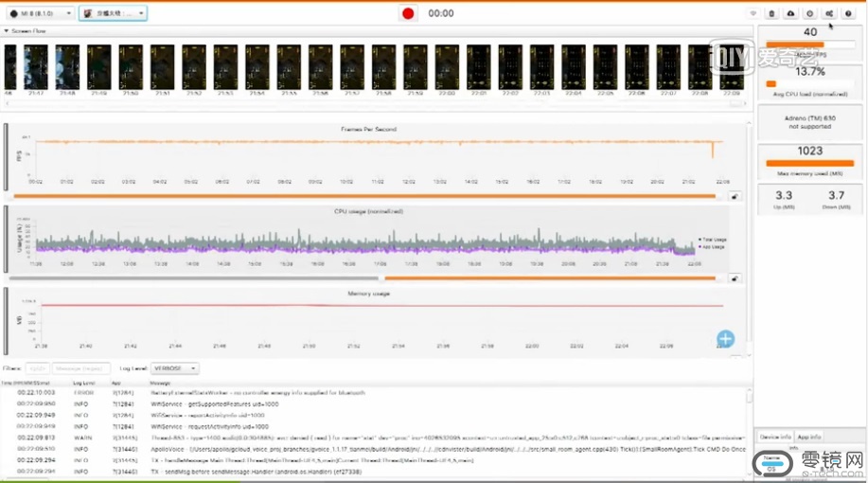Click the FPS chart zoom reset icon
This screenshot has height=483, width=868.
(735, 196)
